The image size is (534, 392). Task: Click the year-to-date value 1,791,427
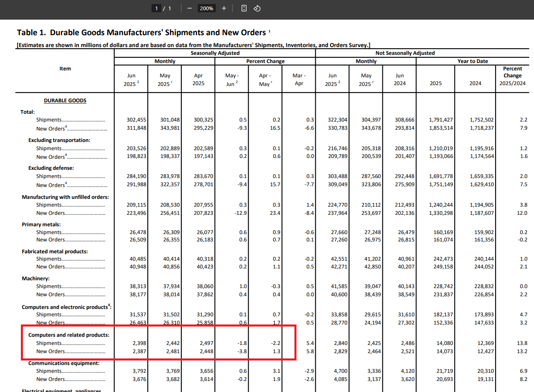tap(441, 120)
